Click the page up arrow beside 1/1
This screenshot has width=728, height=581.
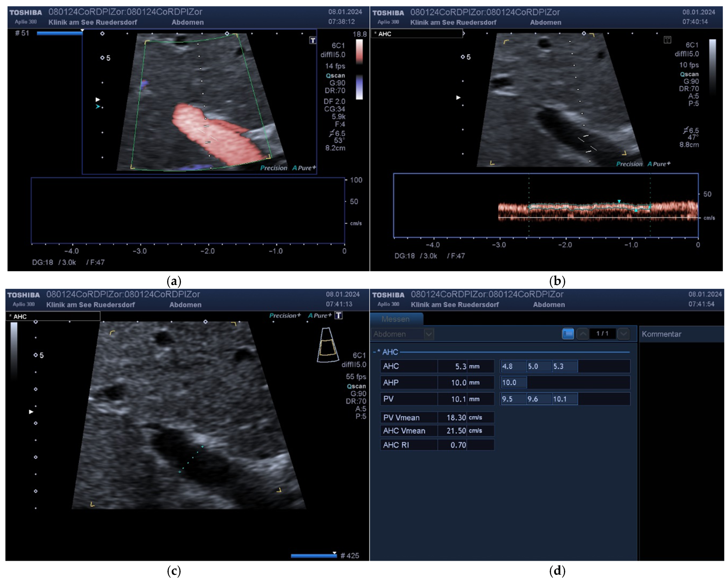click(x=582, y=334)
